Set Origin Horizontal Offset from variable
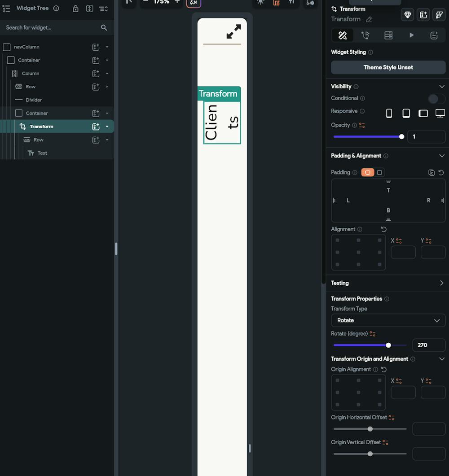The image size is (449, 476). 392,418
